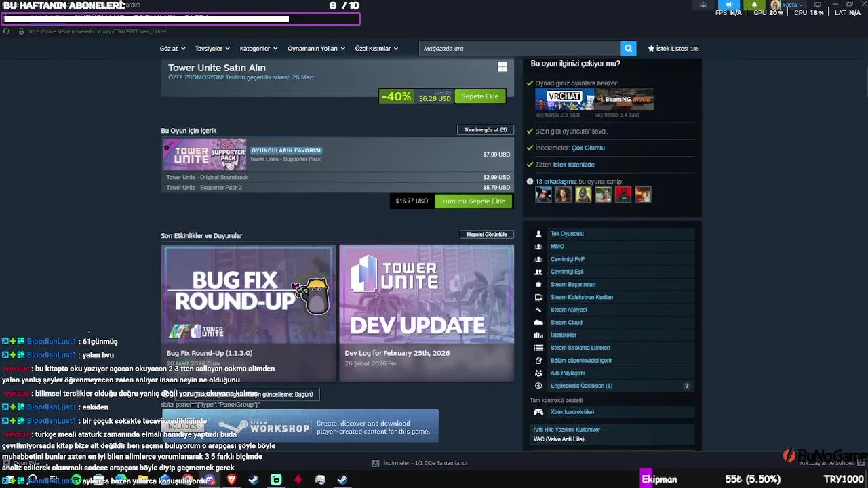Open Xbox kontrolcüleri support link
Screen dimensions: 868x488
click(x=613, y=412)
